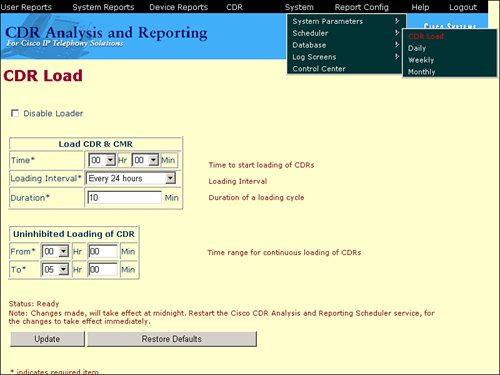The image size is (500, 375).
Task: Open the User Reports menu
Action: click(x=26, y=7)
